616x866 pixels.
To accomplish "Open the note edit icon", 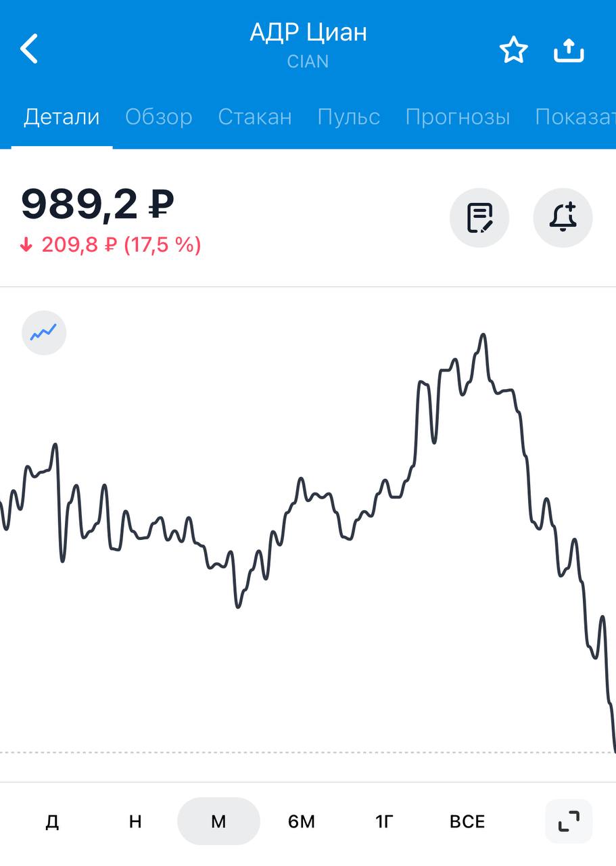I will (479, 218).
